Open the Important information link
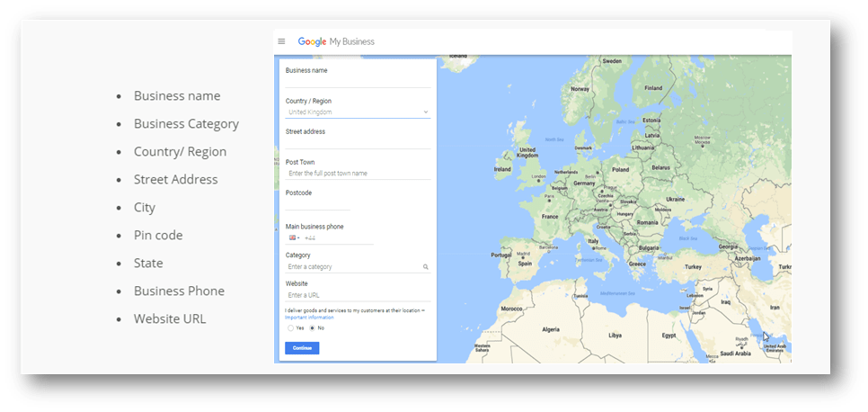Screen dimensions: 868x412 click(309, 318)
